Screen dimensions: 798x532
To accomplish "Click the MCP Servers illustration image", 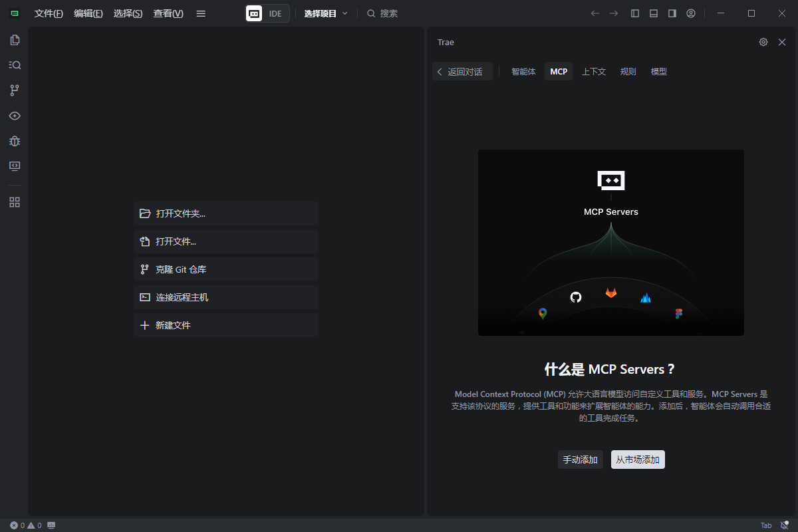I will [x=611, y=243].
